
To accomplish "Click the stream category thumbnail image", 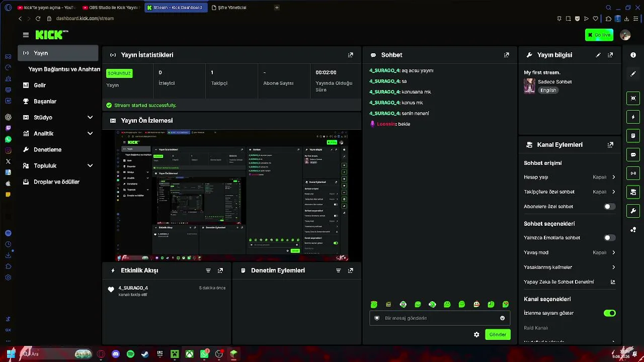I will point(529,86).
